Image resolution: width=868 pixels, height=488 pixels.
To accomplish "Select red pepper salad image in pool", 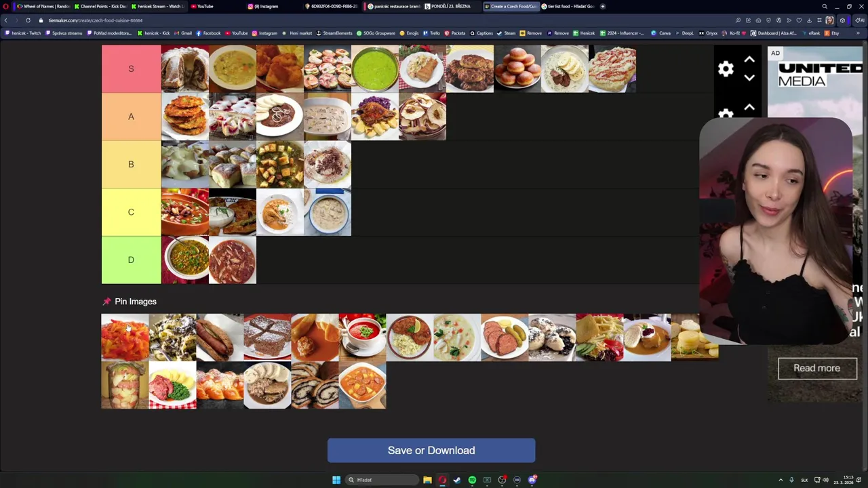I will 125,338.
